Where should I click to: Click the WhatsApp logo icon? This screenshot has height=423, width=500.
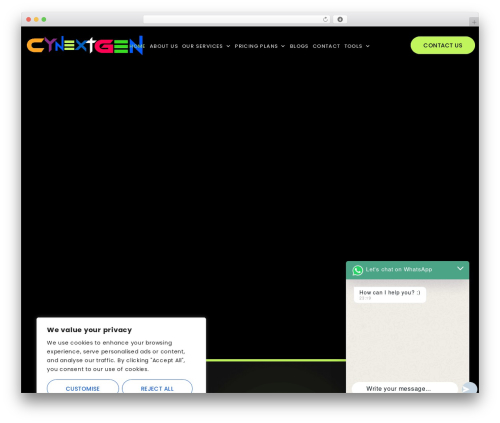(358, 270)
